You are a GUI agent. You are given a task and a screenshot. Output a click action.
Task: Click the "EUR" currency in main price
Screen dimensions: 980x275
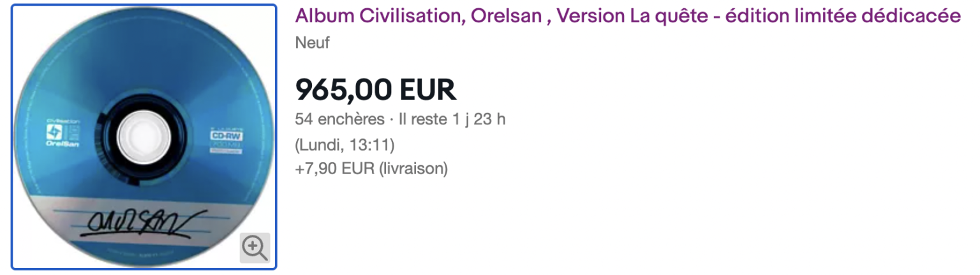pyautogui.click(x=428, y=90)
